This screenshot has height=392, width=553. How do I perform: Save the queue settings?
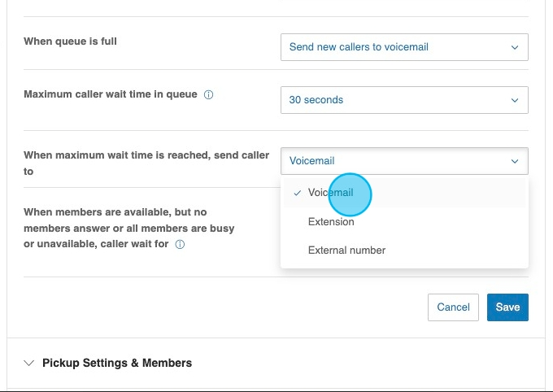[507, 307]
